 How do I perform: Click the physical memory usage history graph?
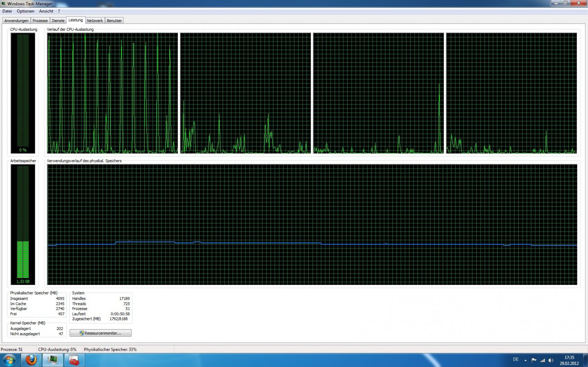(x=312, y=224)
